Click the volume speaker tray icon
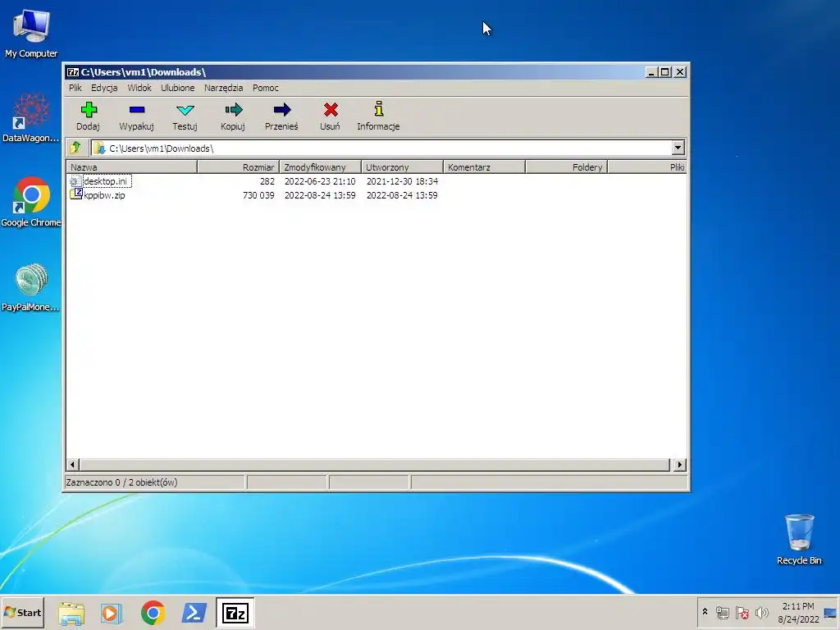840x630 pixels. click(x=761, y=612)
